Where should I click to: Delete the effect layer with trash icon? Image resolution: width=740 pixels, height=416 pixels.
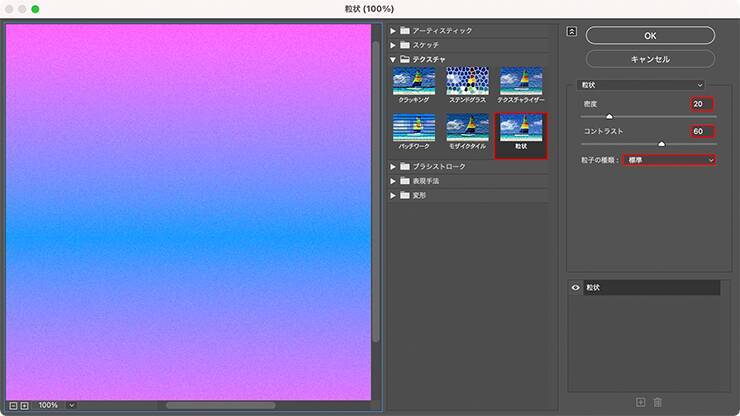[x=657, y=402]
